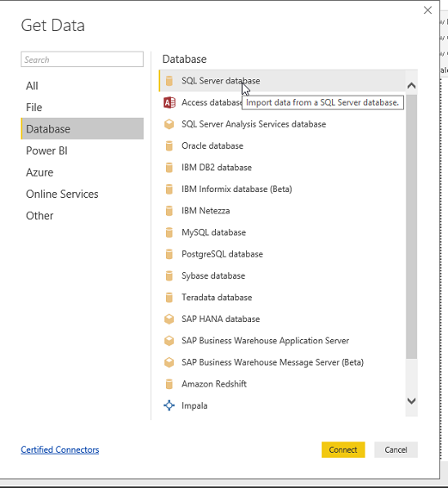The height and width of the screenshot is (488, 448).
Task: Click the scrollbar down arrow
Action: coord(412,400)
